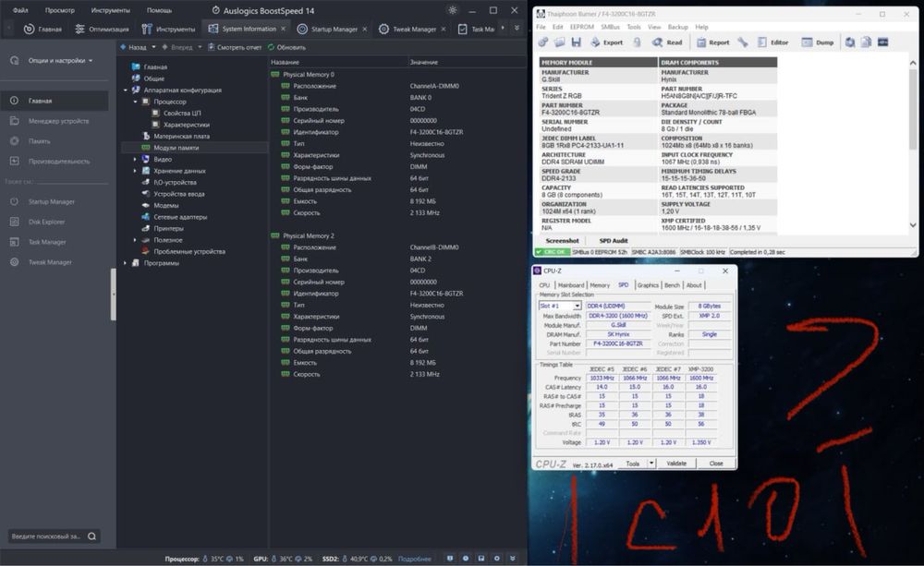This screenshot has width=924, height=566.
Task: Open the Главная tab with spiral icon
Action: tap(43, 29)
